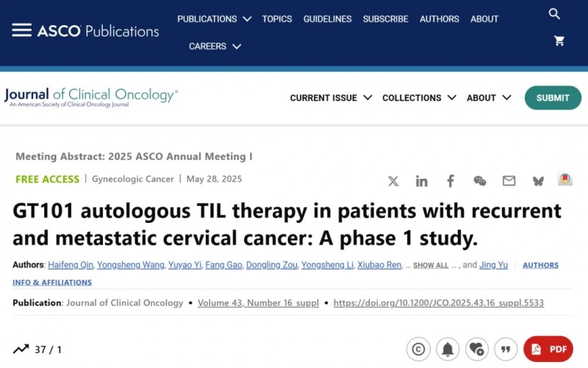This screenshot has width=588, height=368.
Task: Open the shopping cart
Action: point(559,41)
